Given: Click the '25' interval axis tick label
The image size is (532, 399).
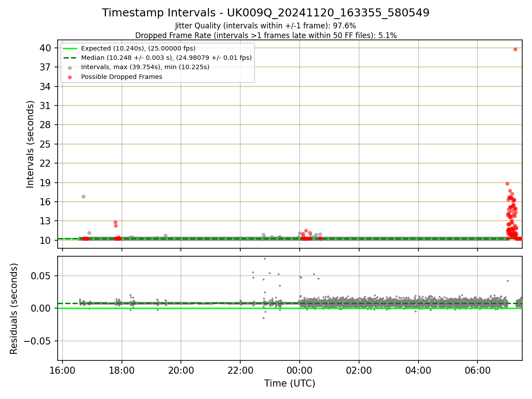Looking at the screenshot, I should tap(46, 144).
